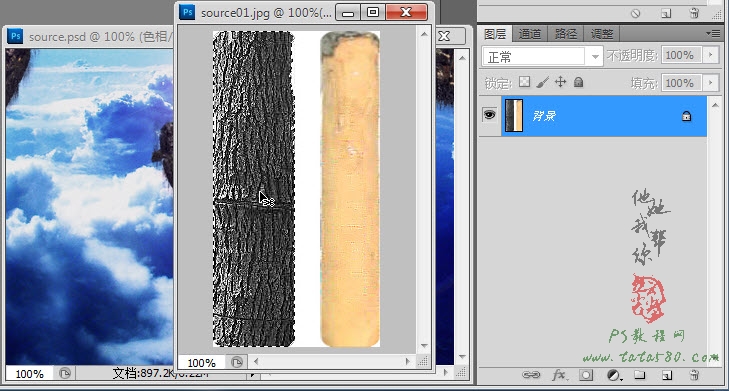
Task: Click the resize grip of source.psd window
Action: pos(460,372)
